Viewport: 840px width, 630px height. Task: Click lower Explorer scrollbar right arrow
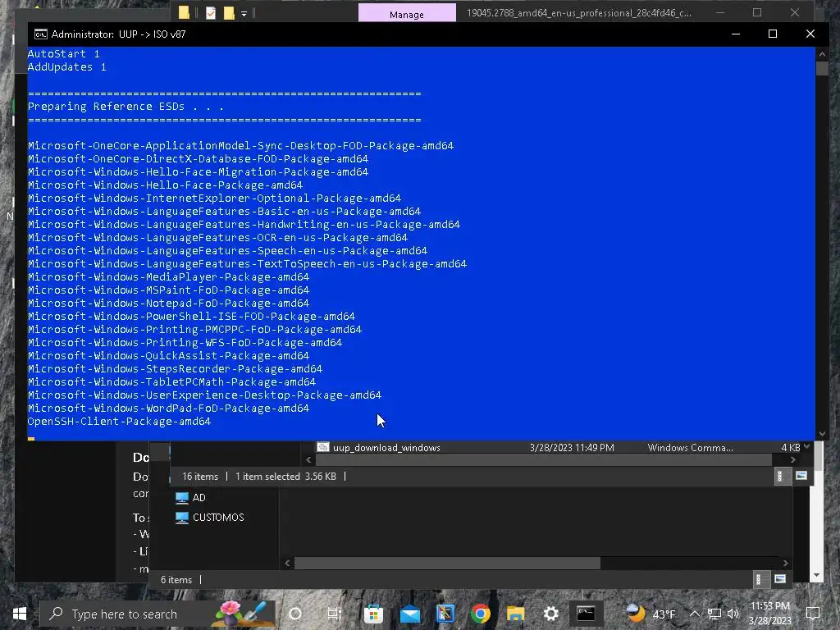point(785,563)
